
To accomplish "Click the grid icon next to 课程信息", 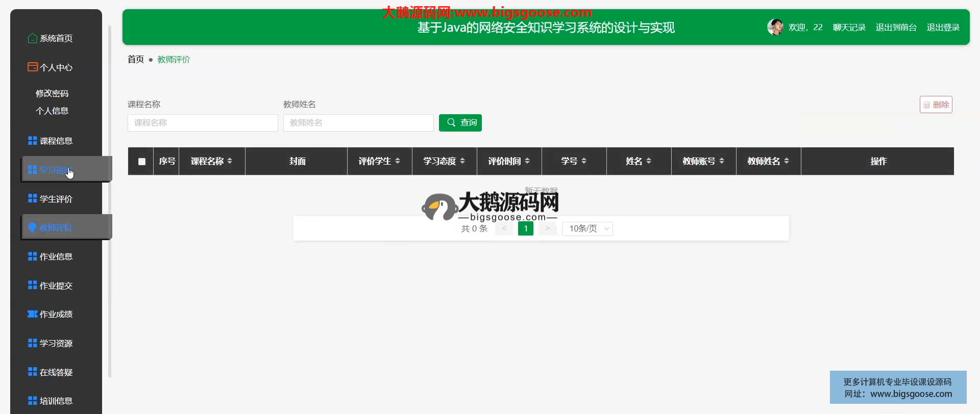I will point(32,141).
